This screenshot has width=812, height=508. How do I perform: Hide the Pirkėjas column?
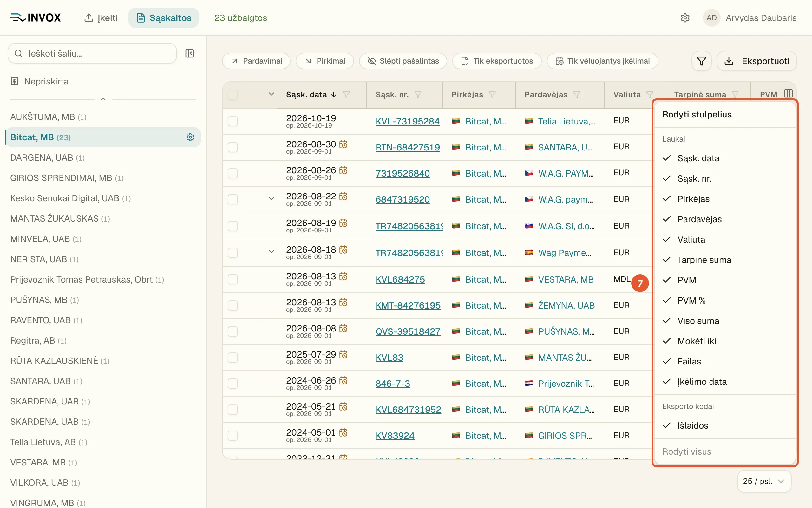point(725,199)
